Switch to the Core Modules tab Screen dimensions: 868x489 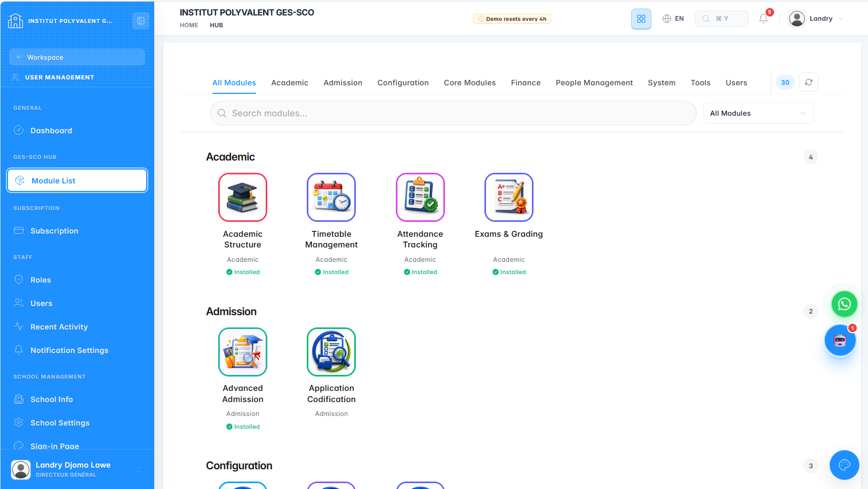click(x=470, y=83)
